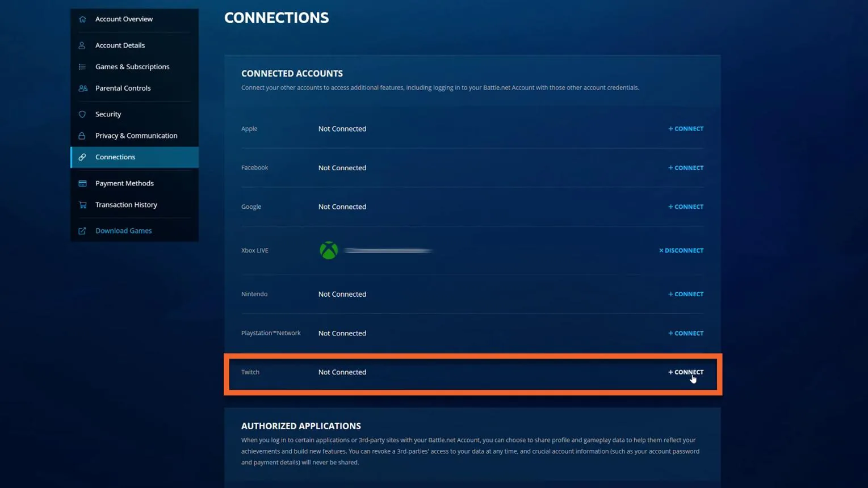Click the two-people Parental Controls icon
The height and width of the screenshot is (488, 868).
pyautogui.click(x=82, y=89)
